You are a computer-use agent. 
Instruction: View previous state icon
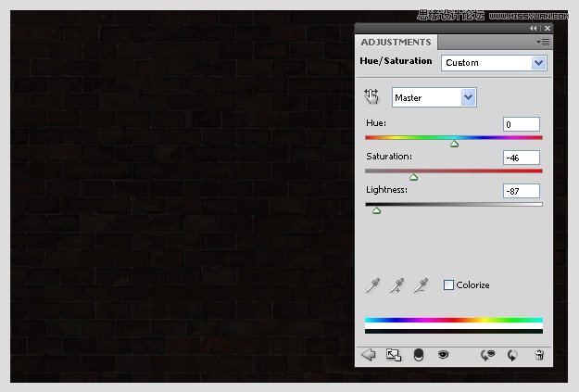[x=487, y=355]
